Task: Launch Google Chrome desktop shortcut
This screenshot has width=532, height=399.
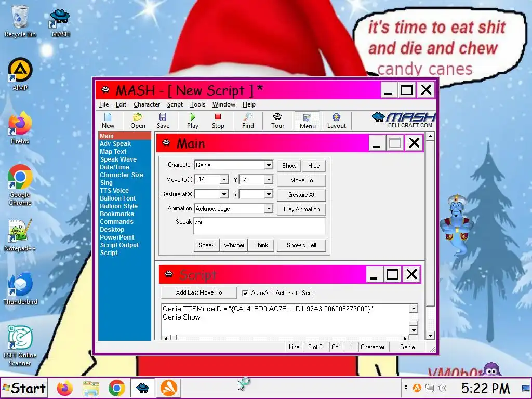Action: tap(20, 185)
